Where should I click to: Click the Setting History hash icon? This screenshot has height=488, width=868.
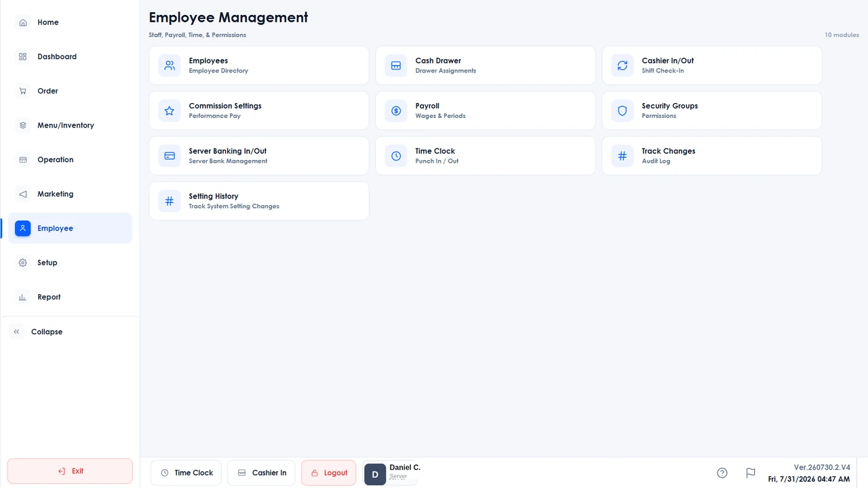[170, 201]
